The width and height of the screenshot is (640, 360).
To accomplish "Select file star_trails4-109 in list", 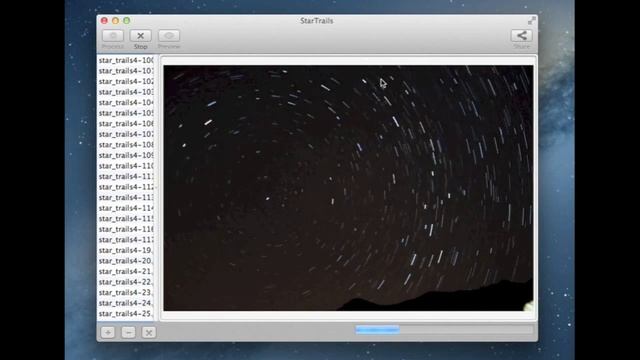I will 126,156.
